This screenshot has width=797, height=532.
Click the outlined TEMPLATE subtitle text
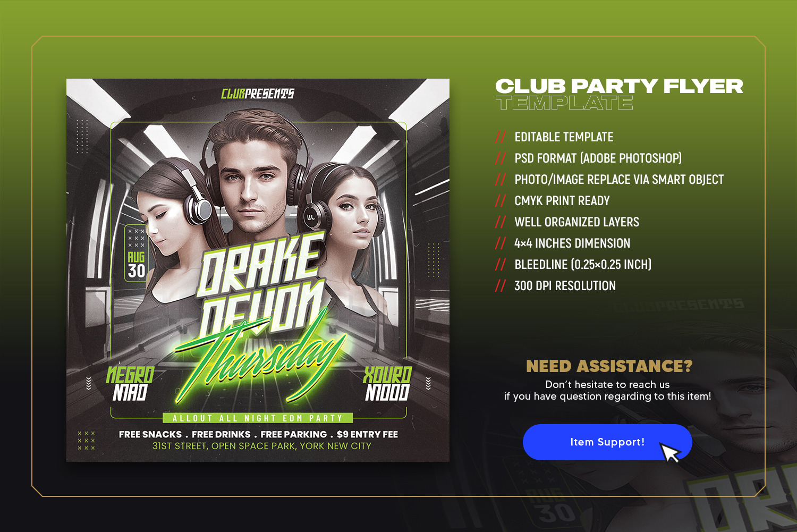[564, 103]
